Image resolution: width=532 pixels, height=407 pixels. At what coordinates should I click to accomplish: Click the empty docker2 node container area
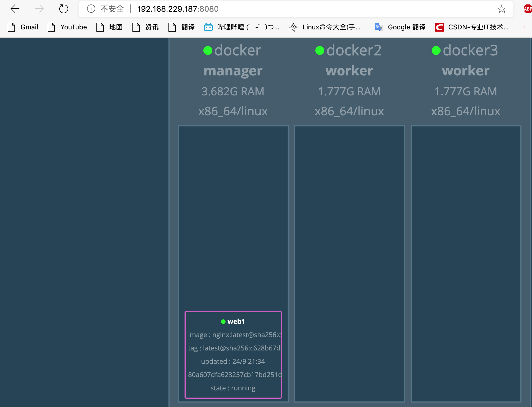pyautogui.click(x=349, y=264)
